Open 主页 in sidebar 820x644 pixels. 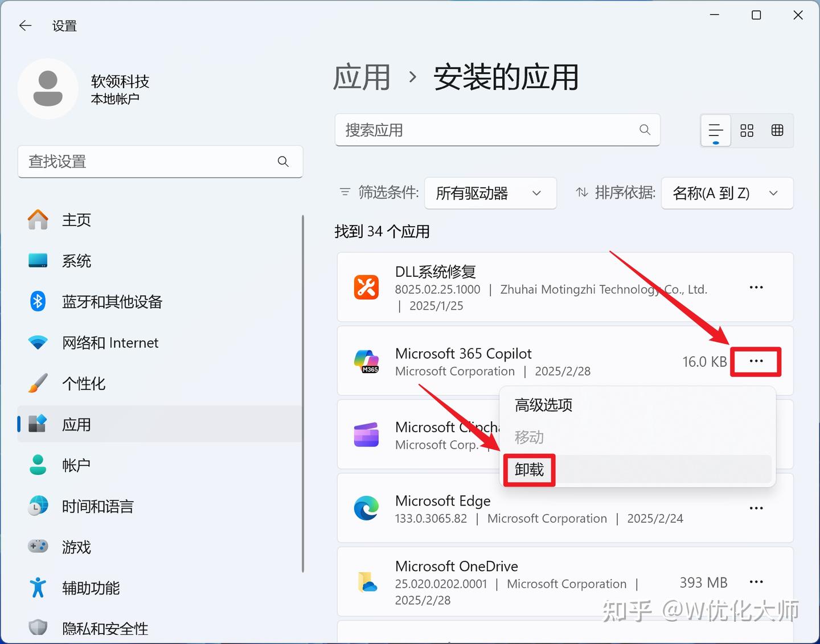coord(159,220)
